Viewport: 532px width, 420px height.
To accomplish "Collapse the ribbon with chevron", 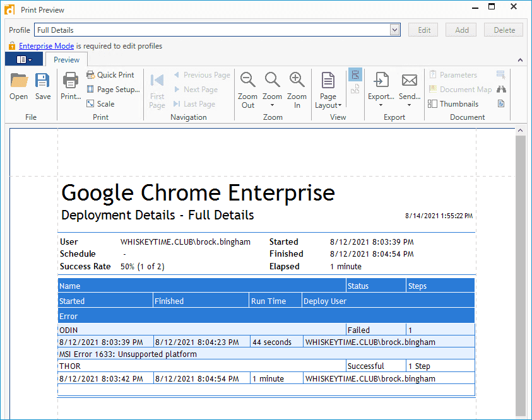I will [x=520, y=60].
